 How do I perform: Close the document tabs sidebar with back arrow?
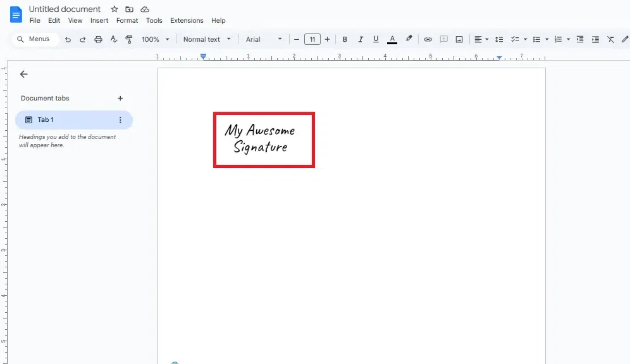pos(23,74)
